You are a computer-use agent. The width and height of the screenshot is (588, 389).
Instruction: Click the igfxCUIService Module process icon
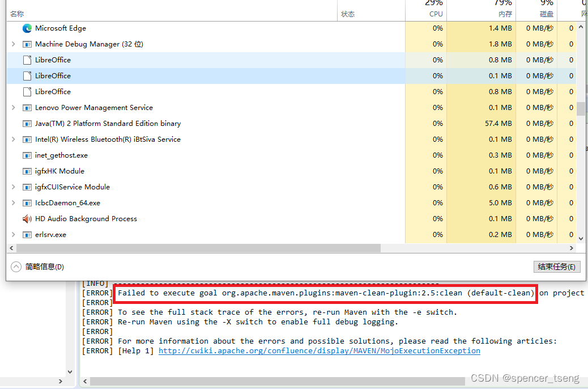tap(26, 187)
